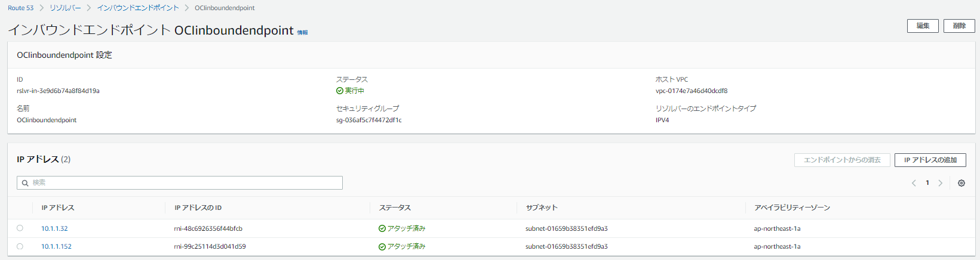Sort by ステータス column header in table
The height and width of the screenshot is (260, 980).
395,208
